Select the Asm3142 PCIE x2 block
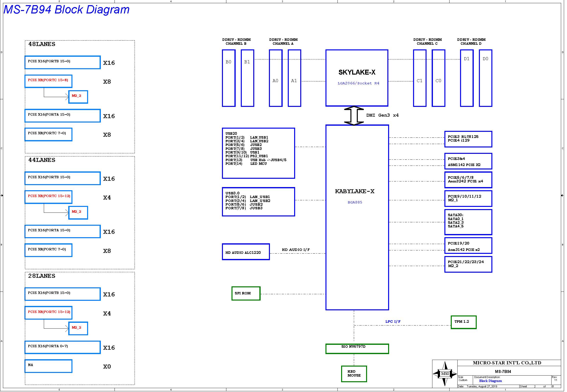The width and height of the screenshot is (567, 392). coord(468,246)
